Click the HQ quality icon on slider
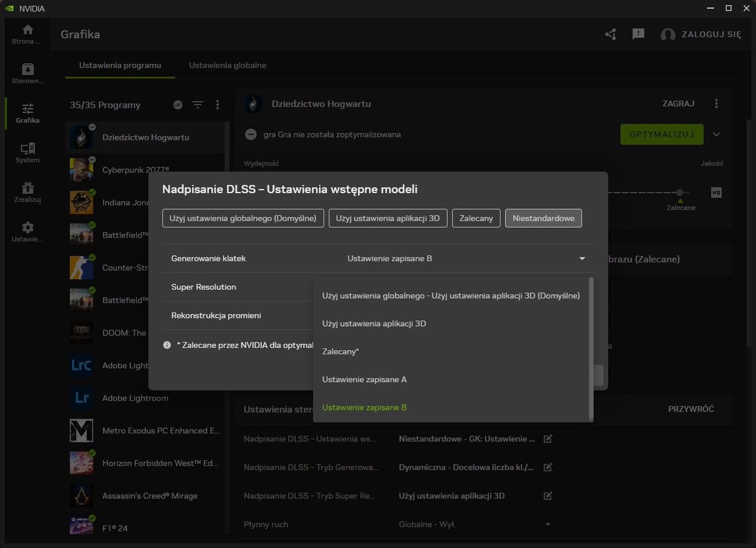The image size is (756, 548). (716, 193)
